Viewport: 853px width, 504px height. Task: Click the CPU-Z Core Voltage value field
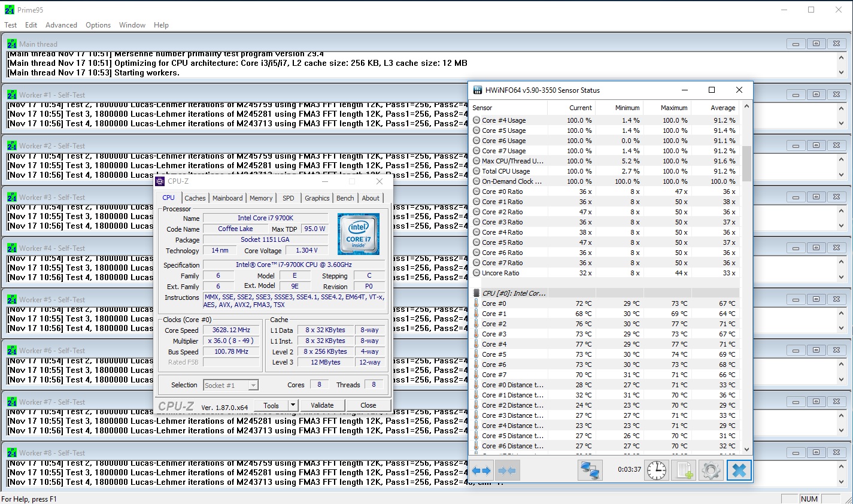pos(307,250)
